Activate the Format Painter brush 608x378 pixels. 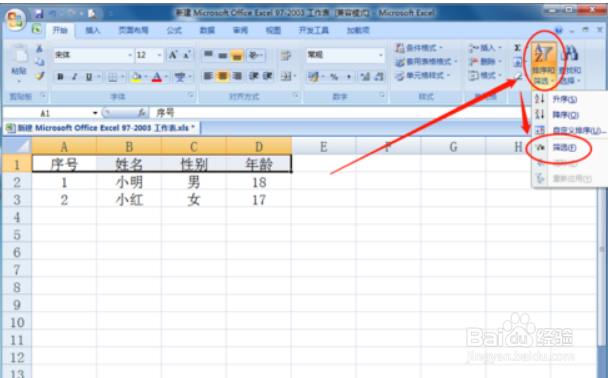(x=39, y=76)
